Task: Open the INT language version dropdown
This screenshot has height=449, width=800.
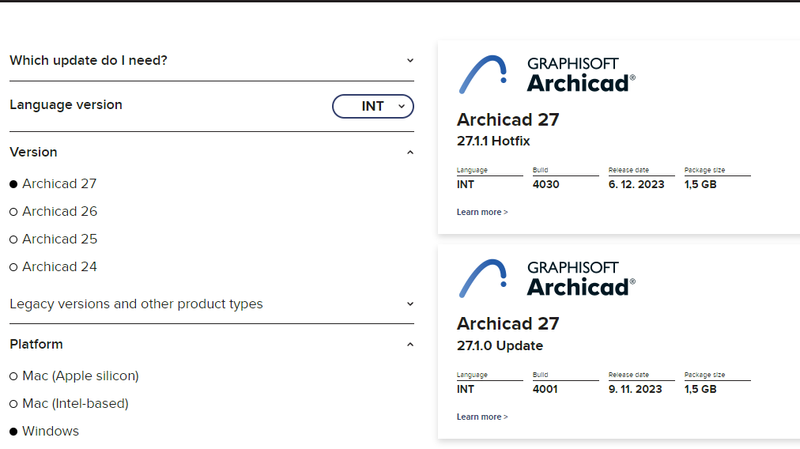Action: click(x=373, y=106)
